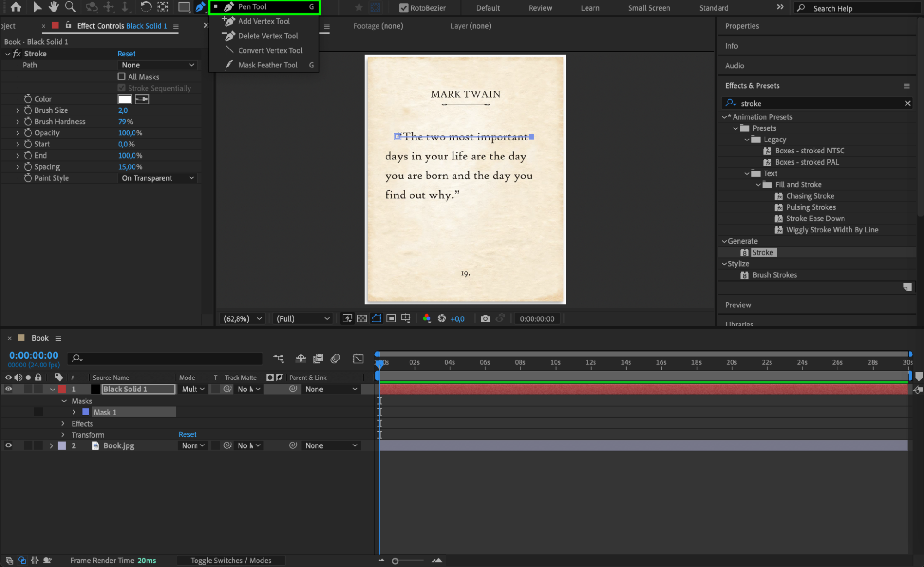Viewport: 924px width, 567px height.
Task: Enable the All Masks checkbox
Action: point(122,77)
